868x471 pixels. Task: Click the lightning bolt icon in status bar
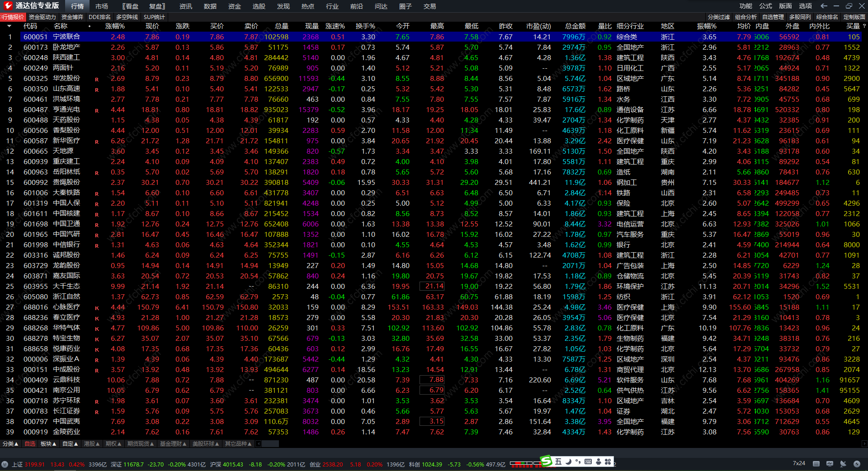click(857, 464)
